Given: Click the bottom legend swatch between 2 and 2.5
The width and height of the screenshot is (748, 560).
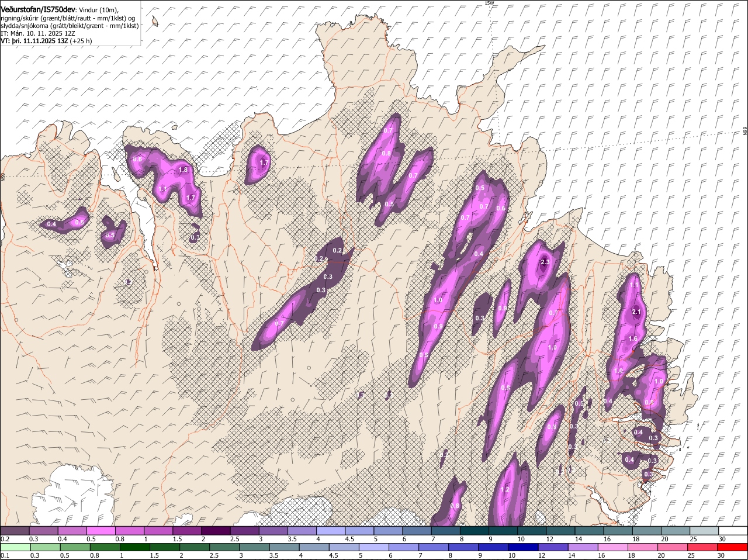Looking at the screenshot, I should (x=195, y=547).
